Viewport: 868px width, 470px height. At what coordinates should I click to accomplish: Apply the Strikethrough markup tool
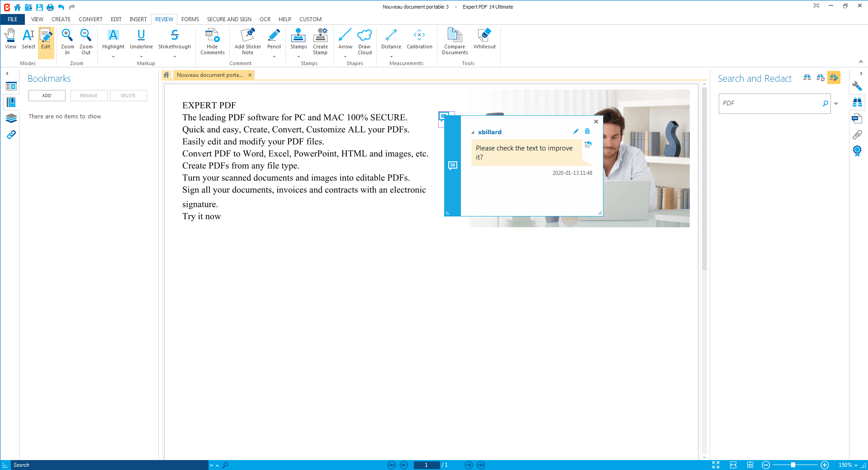coord(175,39)
